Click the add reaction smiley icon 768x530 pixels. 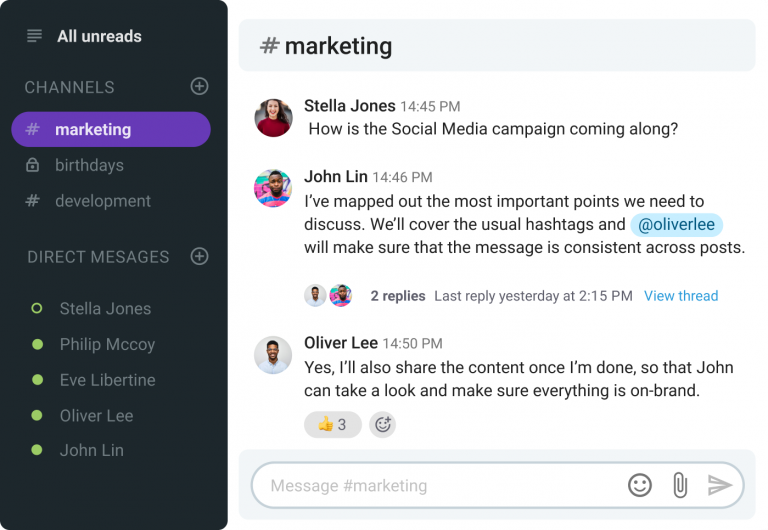382,425
